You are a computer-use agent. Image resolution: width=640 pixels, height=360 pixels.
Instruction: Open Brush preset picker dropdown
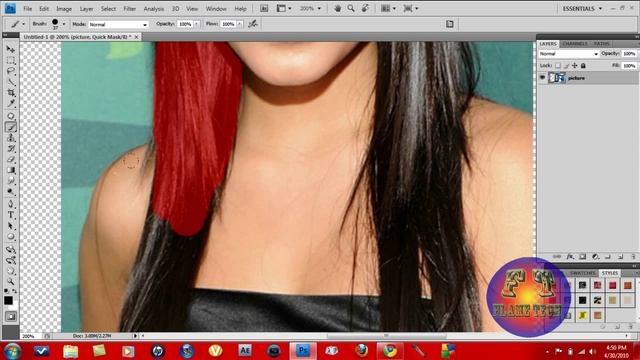pyautogui.click(x=64, y=24)
